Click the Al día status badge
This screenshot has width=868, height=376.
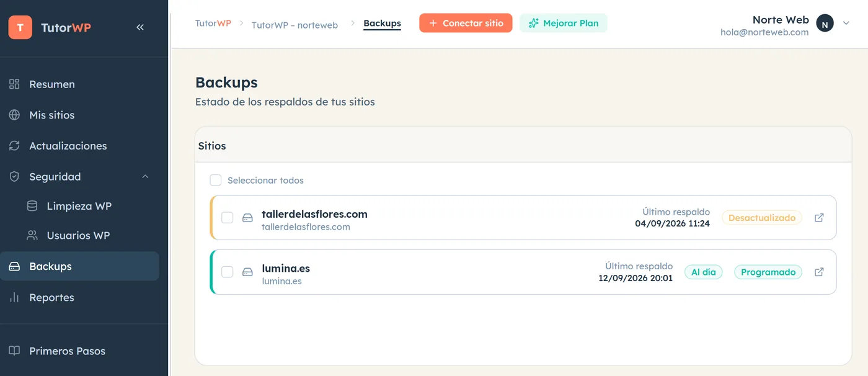(x=703, y=272)
